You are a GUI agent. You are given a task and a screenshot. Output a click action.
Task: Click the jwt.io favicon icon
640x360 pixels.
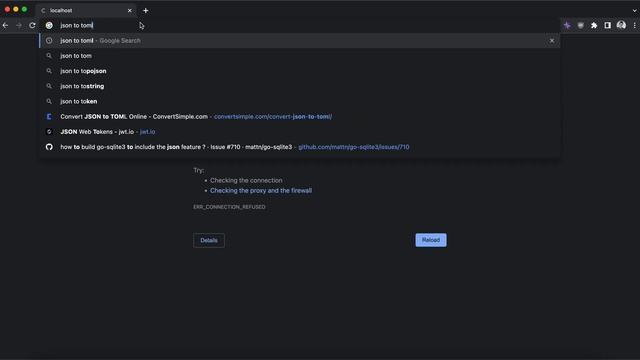point(49,132)
